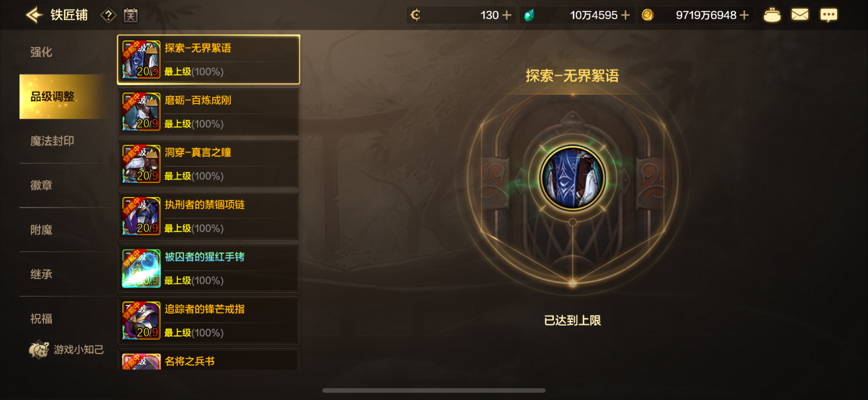Select the 磨砺-百炼成刚 equipment entry
This screenshot has height=400, width=868.
click(x=208, y=112)
